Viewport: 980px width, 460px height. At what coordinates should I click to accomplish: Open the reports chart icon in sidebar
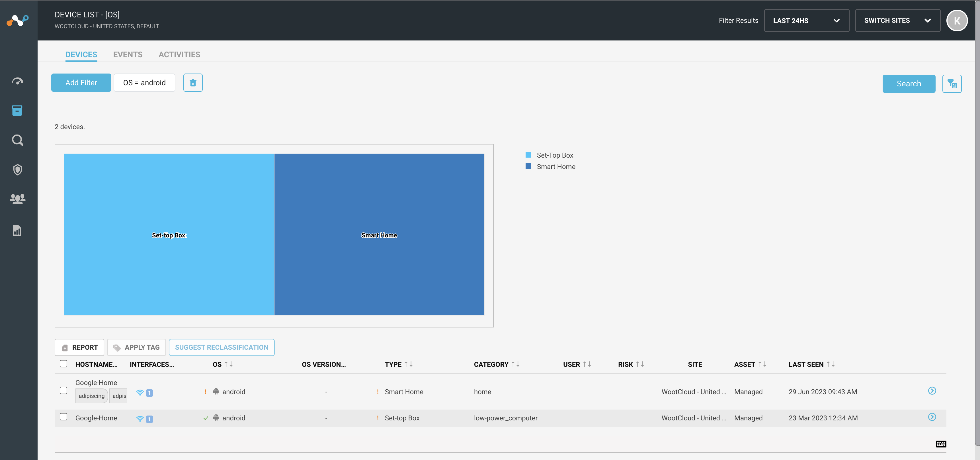point(17,230)
